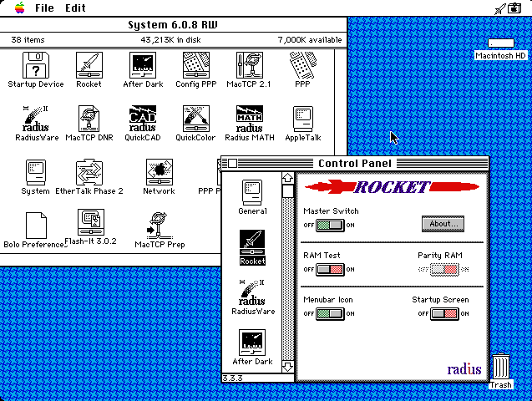532x401 pixels.
Task: Choose After Dark in Control Panel list
Action: [252, 348]
